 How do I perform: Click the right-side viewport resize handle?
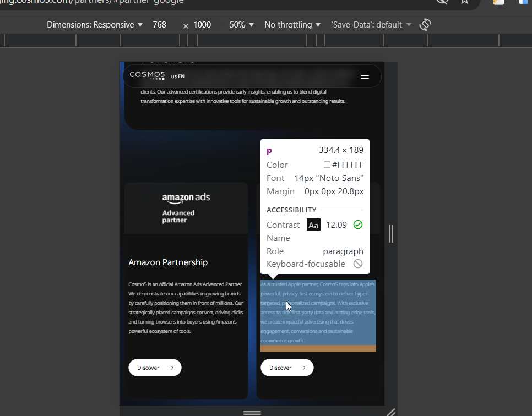click(x=391, y=233)
